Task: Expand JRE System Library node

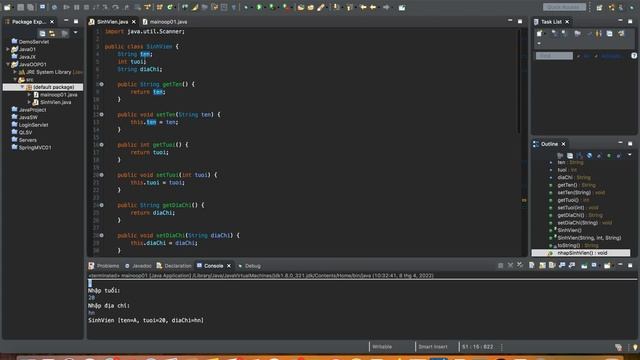Action: click(x=16, y=72)
